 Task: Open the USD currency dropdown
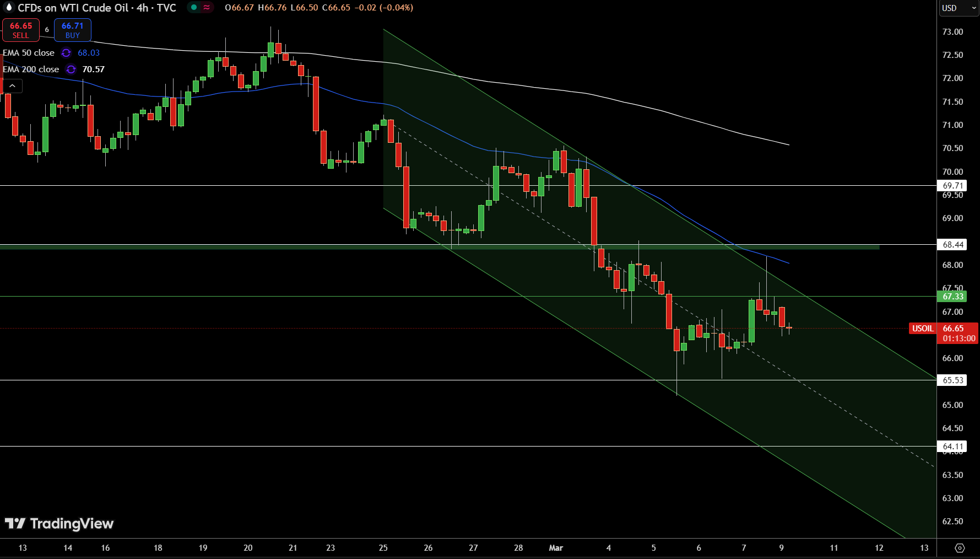(x=958, y=8)
